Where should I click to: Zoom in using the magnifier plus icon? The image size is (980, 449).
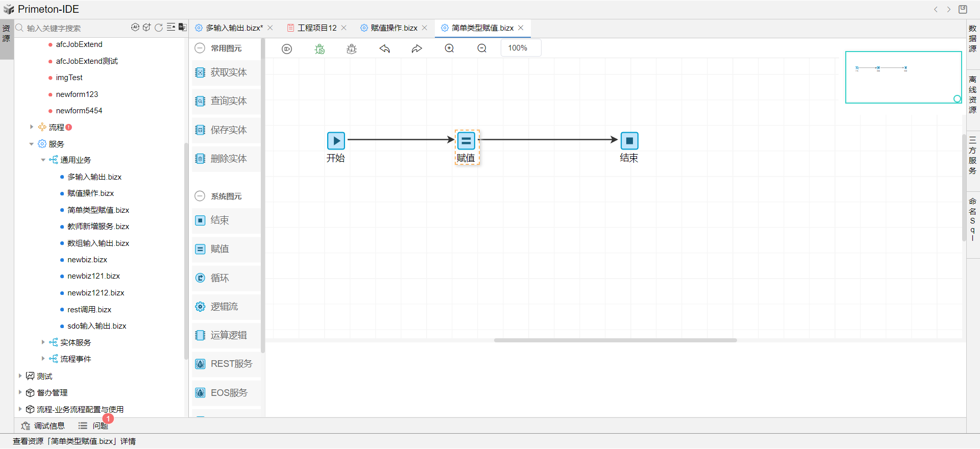pyautogui.click(x=449, y=48)
